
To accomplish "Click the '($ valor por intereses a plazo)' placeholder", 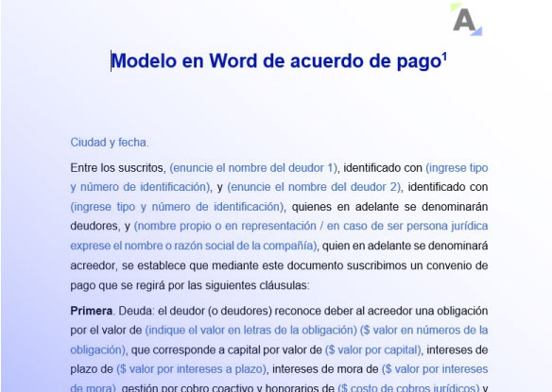I will click(x=192, y=369).
